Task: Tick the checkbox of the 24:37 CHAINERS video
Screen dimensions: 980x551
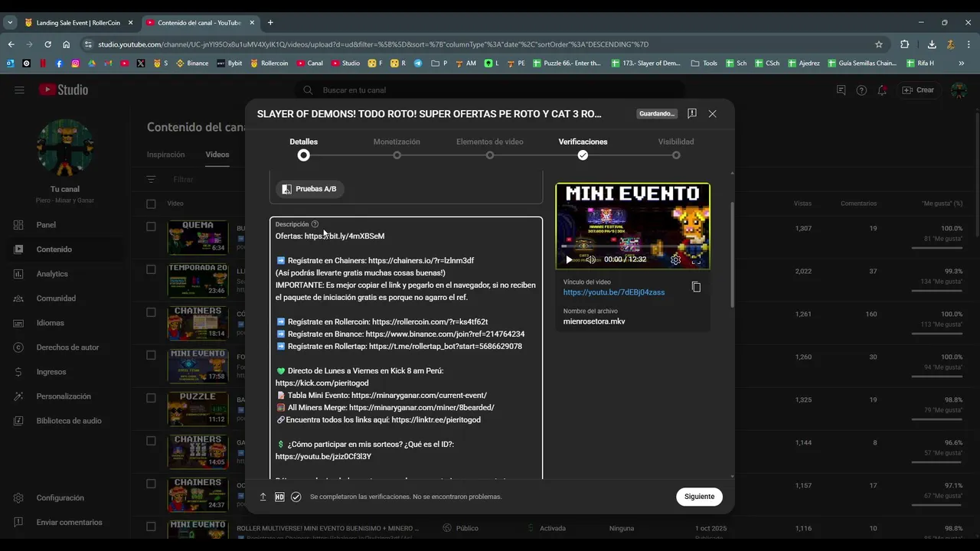Action: (151, 484)
